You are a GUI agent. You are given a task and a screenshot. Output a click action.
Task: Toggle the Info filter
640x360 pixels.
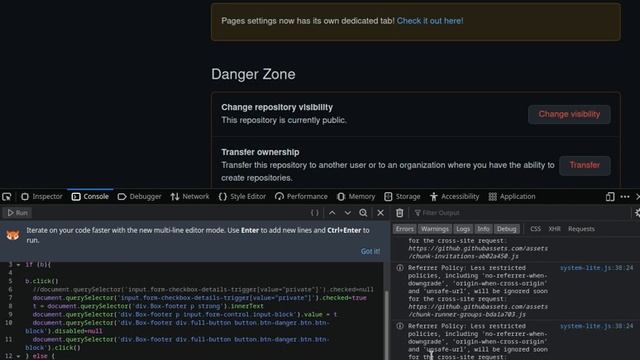tap(483, 229)
